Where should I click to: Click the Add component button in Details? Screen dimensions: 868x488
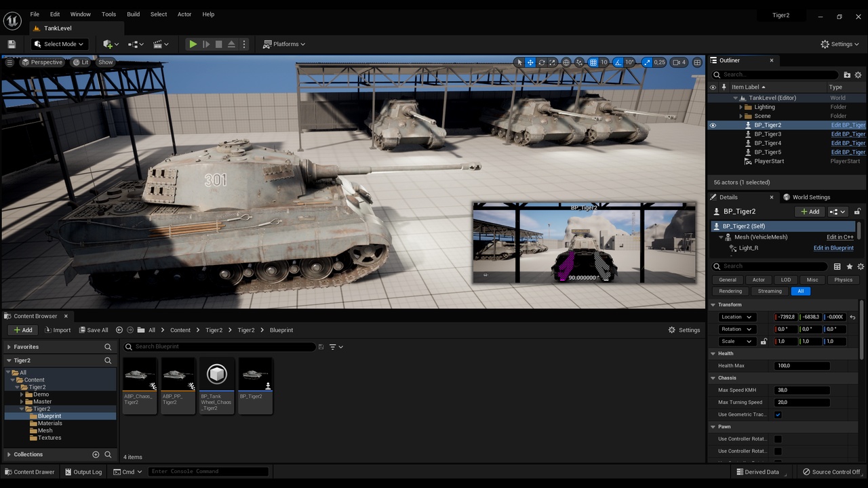(x=810, y=211)
